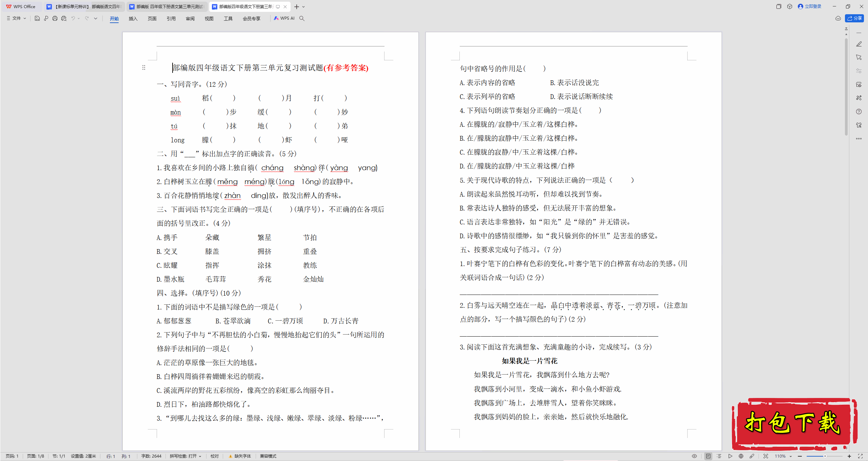Click the multi-window icon in title bar
868x461 pixels.
coord(779,6)
